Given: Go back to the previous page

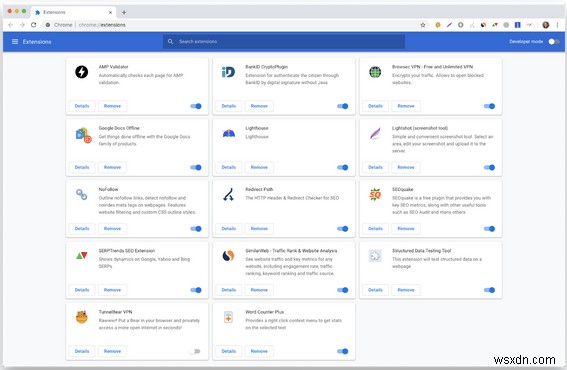Looking at the screenshot, I should coord(10,25).
